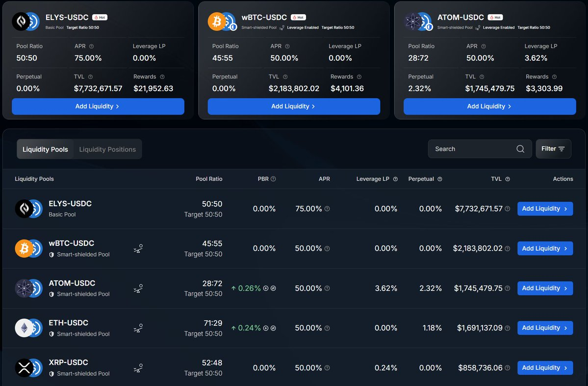Click the Hot badge on wBTC-USDC card
This screenshot has height=386, width=588.
(x=299, y=17)
